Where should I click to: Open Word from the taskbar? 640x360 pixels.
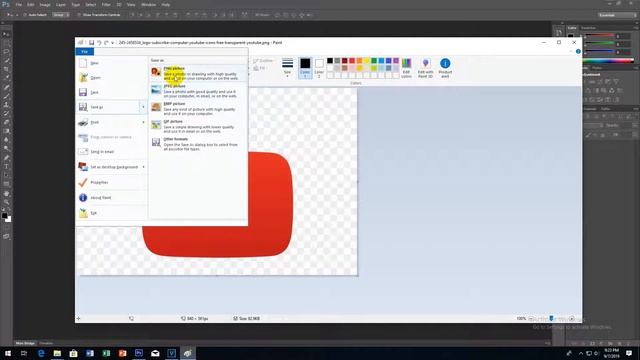pos(90,353)
